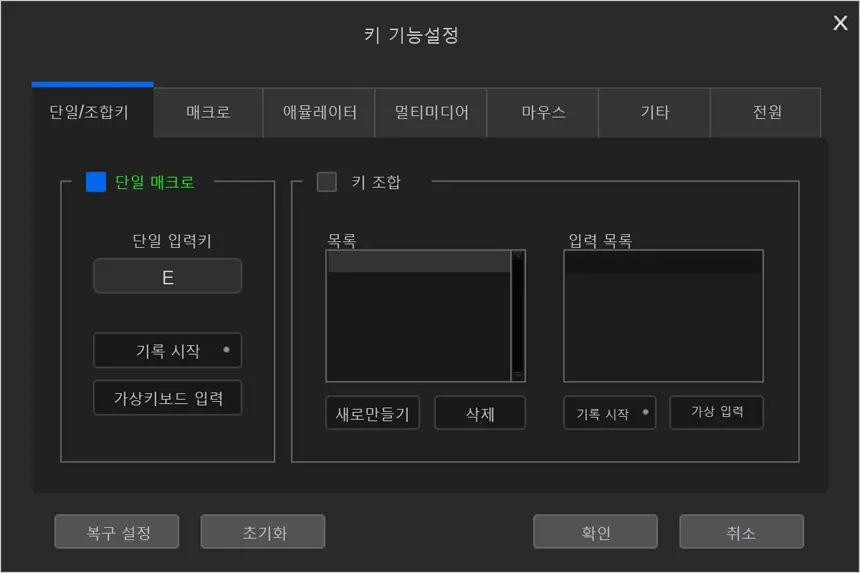Click the 단일 입력키 button showing E
This screenshot has height=573, width=860.
coord(168,277)
